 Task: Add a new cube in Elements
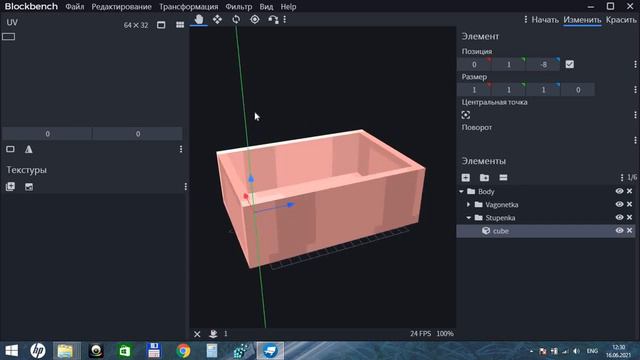[x=466, y=178]
